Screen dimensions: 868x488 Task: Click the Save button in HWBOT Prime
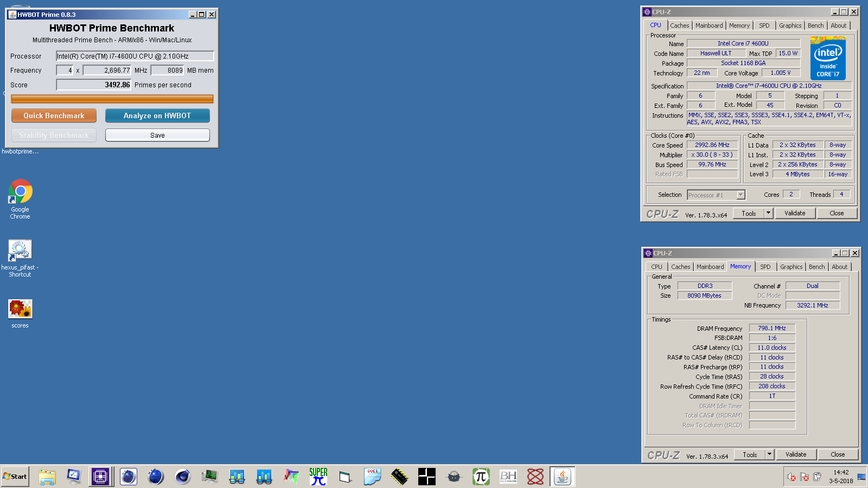(157, 135)
